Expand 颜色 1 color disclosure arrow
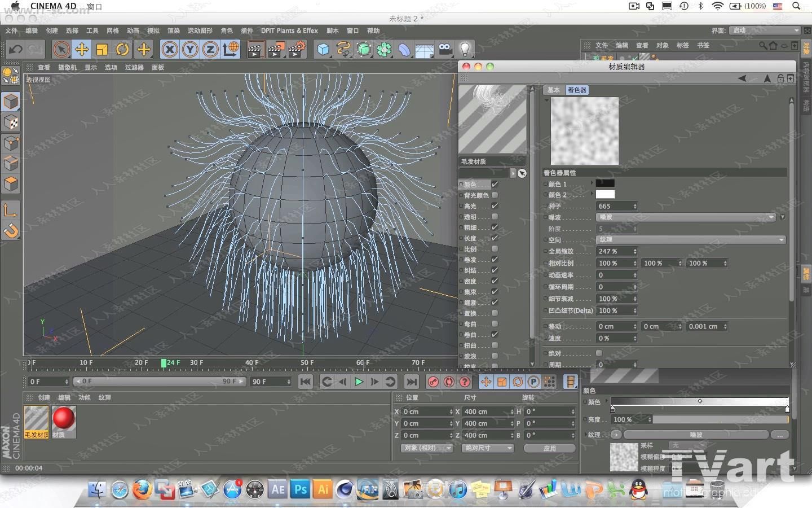Image resolution: width=812 pixels, height=508 pixels. click(x=592, y=183)
